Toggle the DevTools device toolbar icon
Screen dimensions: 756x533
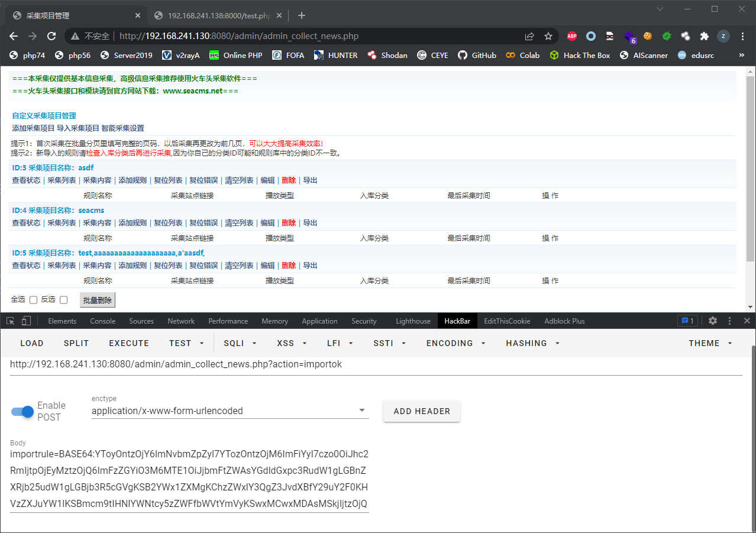(26, 321)
